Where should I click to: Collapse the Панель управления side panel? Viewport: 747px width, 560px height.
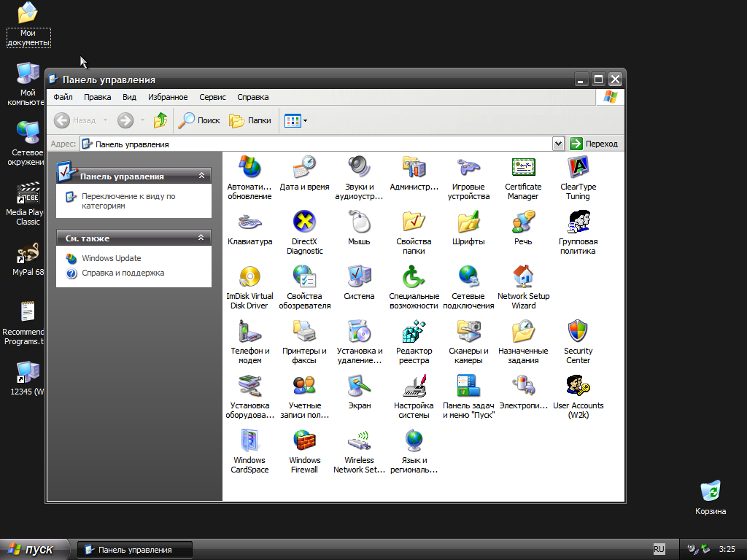tap(202, 176)
